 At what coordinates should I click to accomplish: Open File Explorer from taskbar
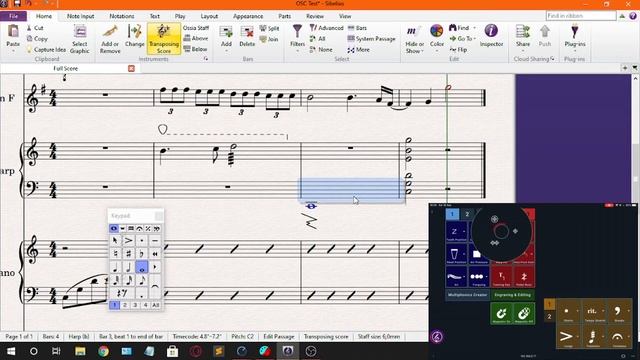click(80, 351)
